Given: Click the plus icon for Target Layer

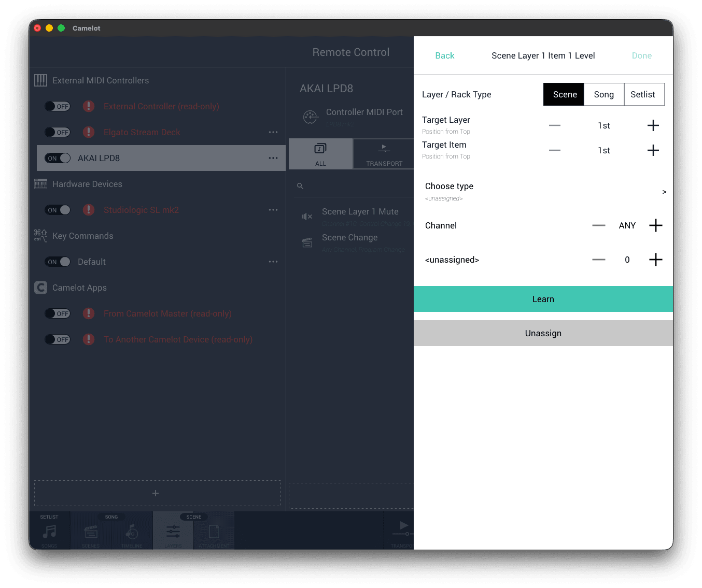Looking at the screenshot, I should (653, 125).
